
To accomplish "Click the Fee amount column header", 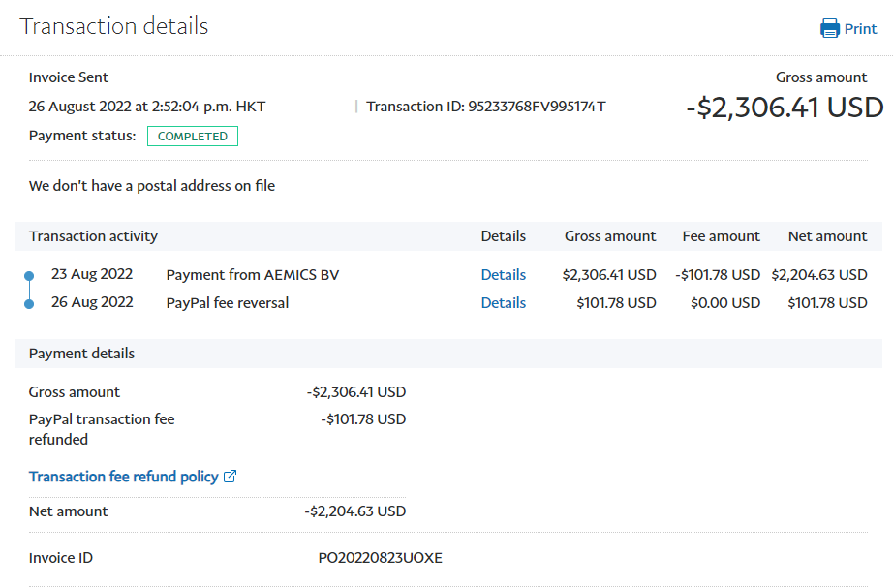I will (x=721, y=236).
